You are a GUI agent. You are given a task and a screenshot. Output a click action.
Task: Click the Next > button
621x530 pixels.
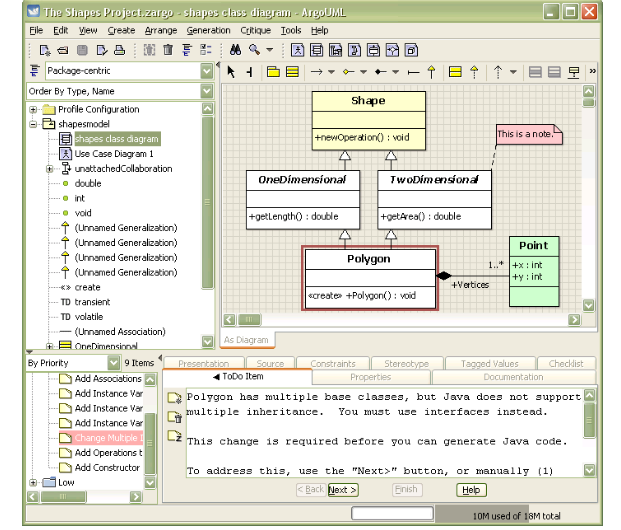tap(343, 490)
